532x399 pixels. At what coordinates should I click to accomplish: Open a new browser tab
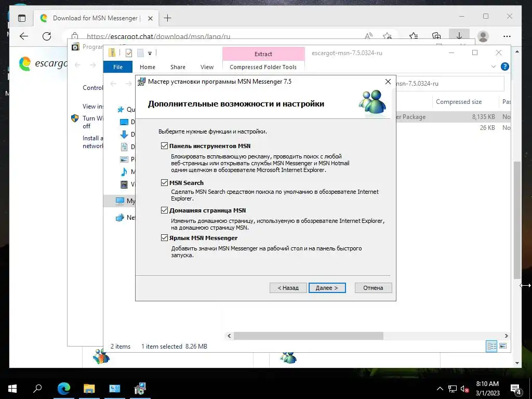click(x=168, y=18)
